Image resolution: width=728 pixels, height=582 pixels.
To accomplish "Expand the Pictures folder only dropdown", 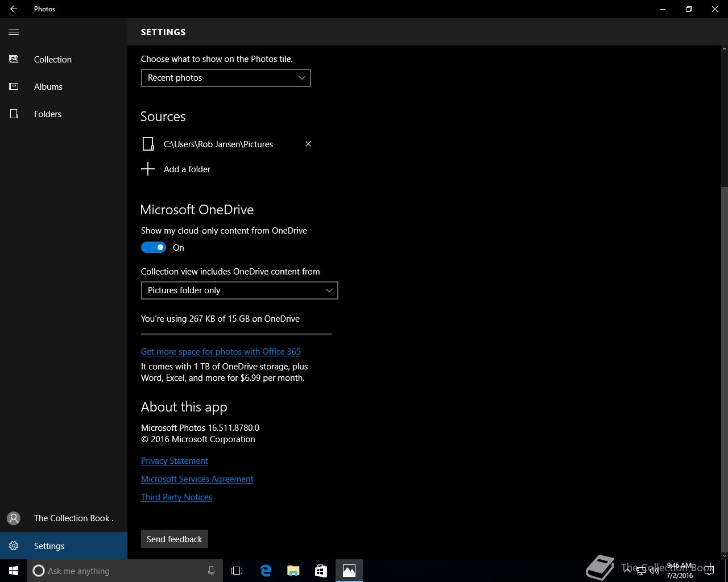I will (x=239, y=290).
